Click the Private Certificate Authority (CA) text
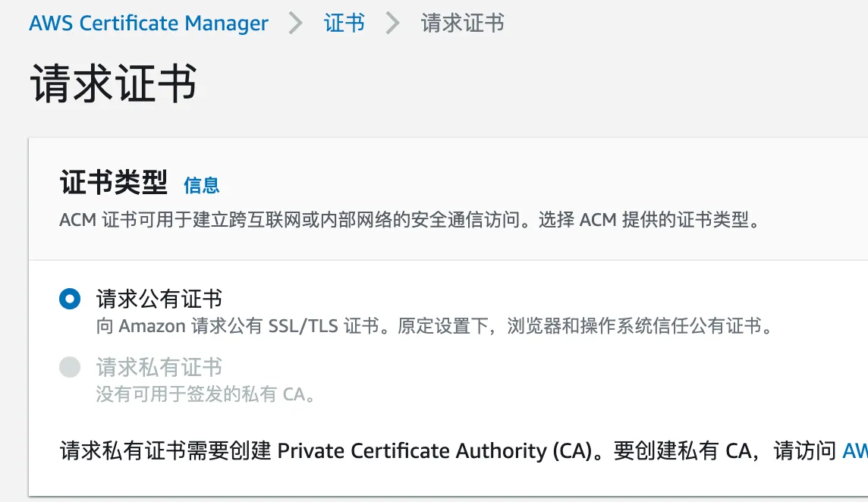Screen dimensions: 868x502 tap(434, 451)
